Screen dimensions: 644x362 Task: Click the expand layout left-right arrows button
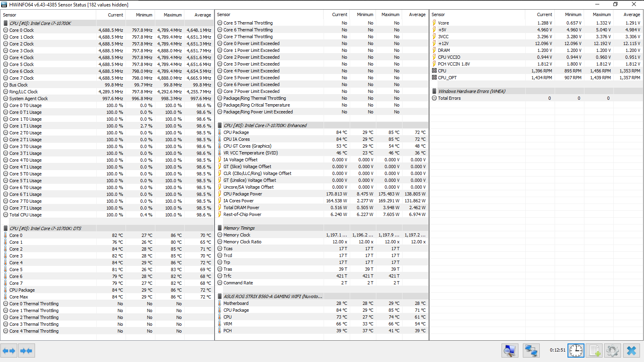click(9, 351)
